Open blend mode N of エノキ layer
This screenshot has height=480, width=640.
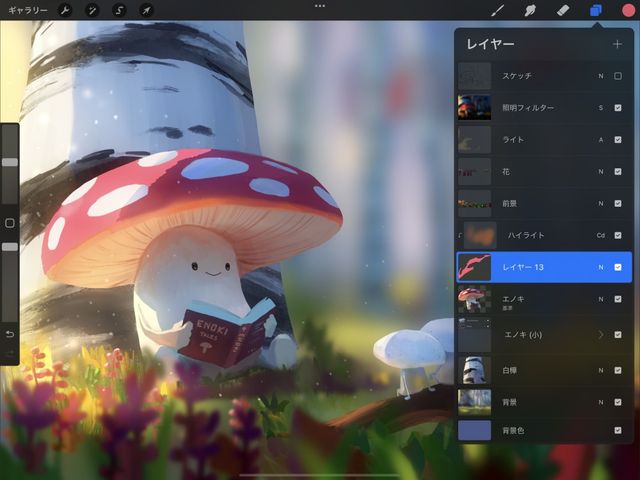[601, 299]
